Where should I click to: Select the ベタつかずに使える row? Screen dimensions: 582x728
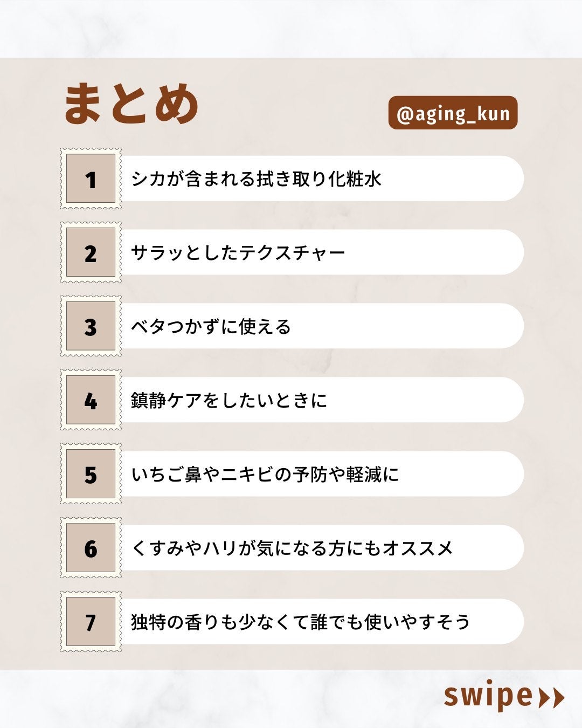(321, 326)
